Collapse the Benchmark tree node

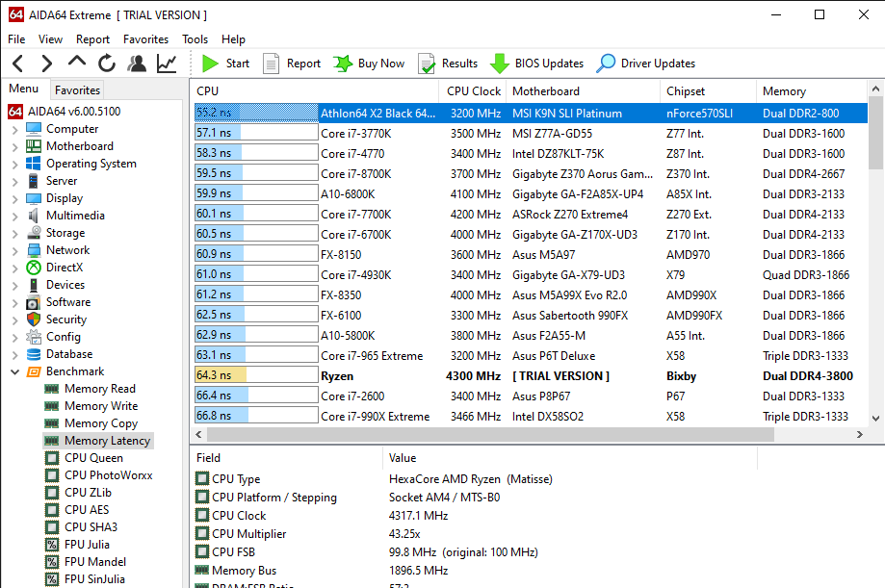(15, 371)
